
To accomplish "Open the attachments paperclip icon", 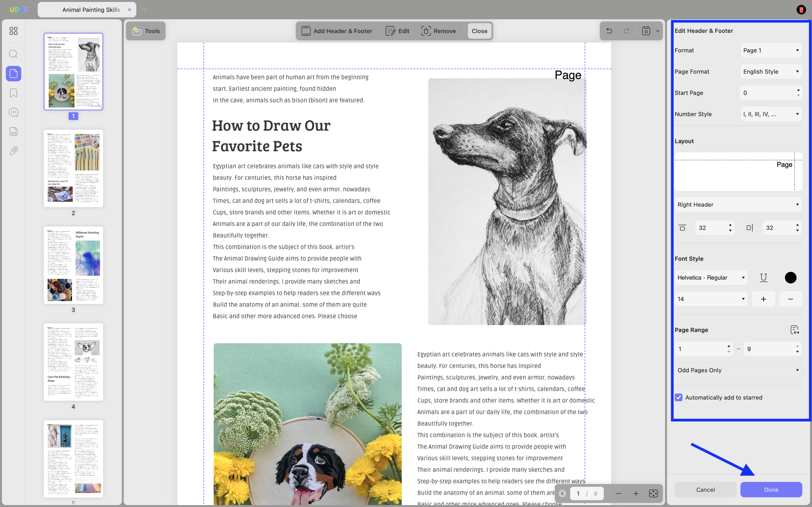I will pyautogui.click(x=14, y=151).
